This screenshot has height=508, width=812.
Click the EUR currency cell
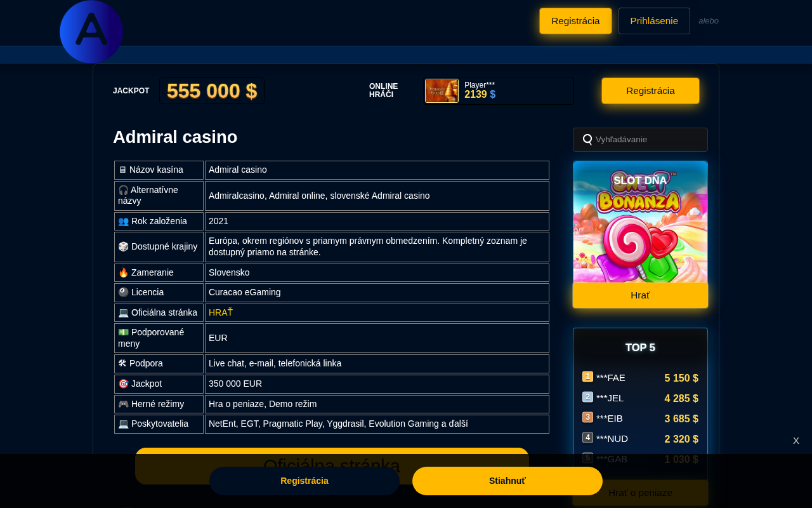tap(377, 338)
